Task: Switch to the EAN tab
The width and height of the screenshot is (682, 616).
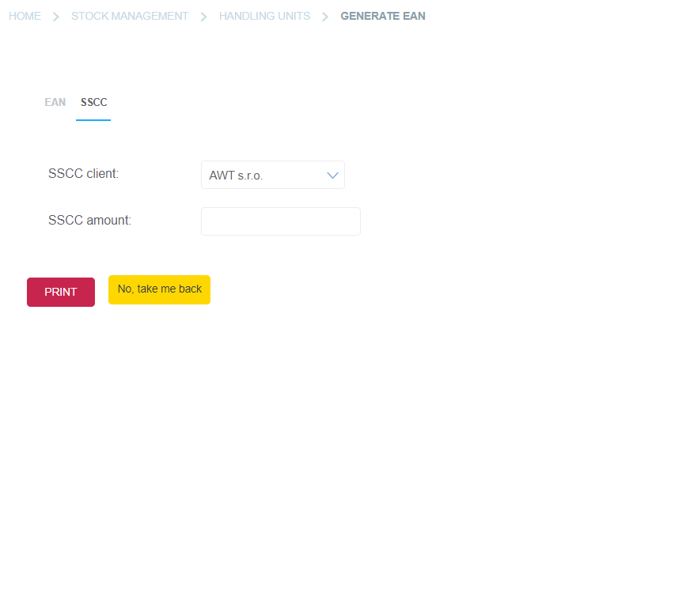Action: 55,102
